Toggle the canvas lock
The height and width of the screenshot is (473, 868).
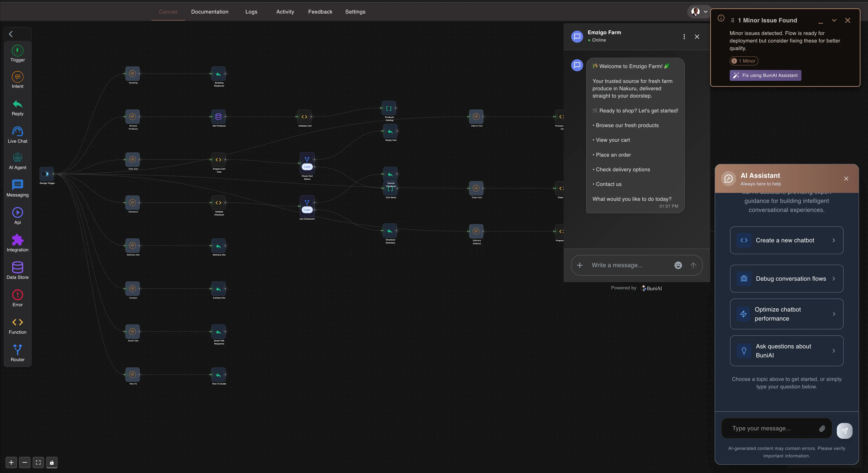[x=51, y=462]
